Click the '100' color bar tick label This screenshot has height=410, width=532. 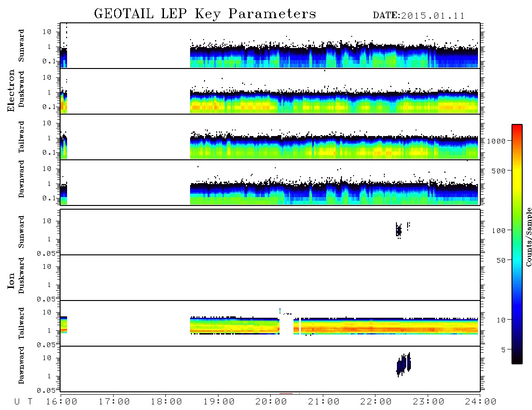pos(498,231)
